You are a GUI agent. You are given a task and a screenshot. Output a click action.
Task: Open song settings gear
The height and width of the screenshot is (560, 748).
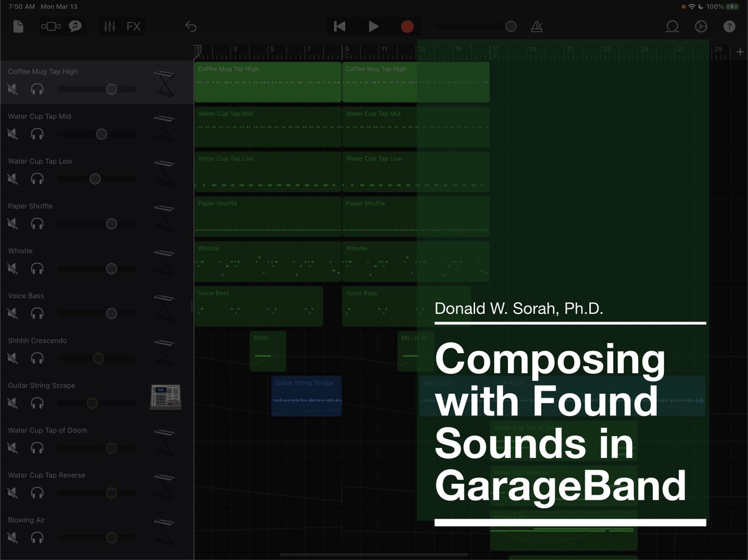coord(701,27)
